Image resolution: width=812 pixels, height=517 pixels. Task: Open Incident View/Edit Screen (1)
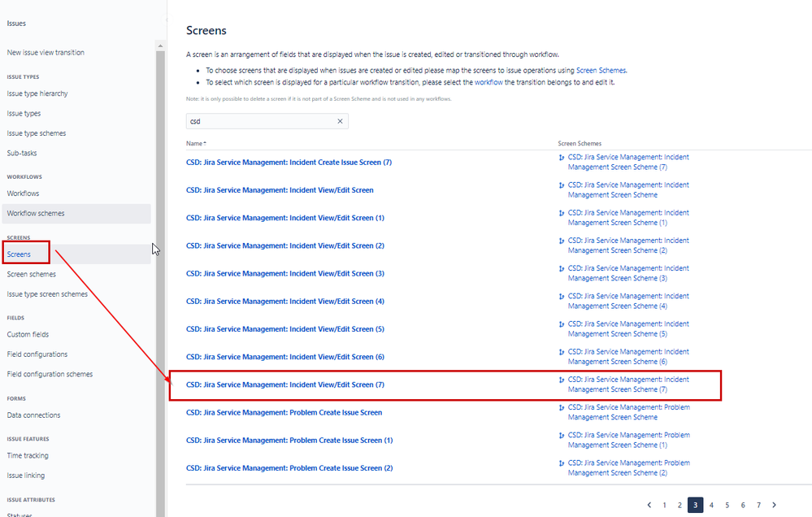[285, 218]
